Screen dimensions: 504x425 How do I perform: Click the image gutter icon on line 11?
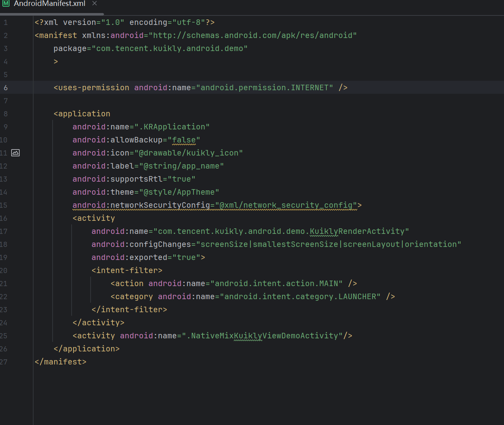pos(15,153)
